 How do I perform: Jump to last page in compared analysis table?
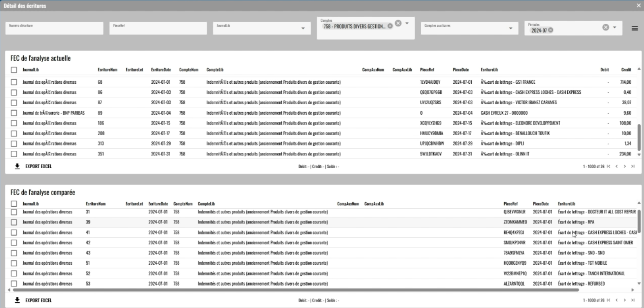tap(633, 300)
